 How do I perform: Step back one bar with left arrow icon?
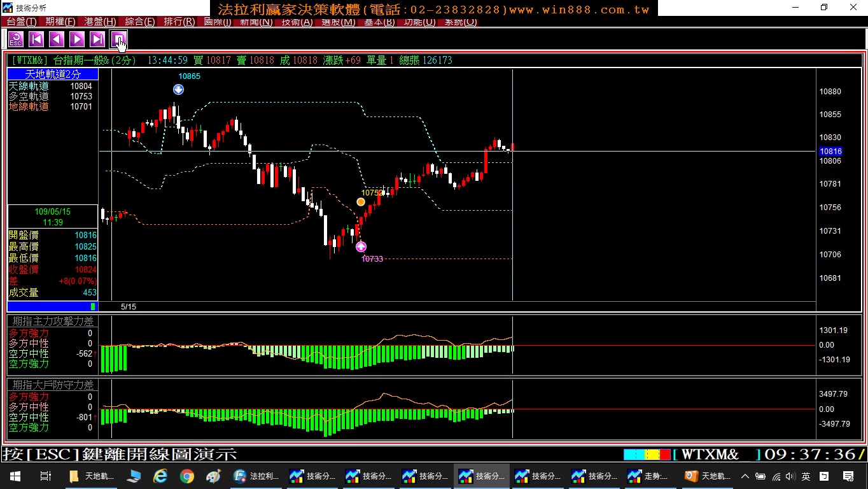point(57,39)
